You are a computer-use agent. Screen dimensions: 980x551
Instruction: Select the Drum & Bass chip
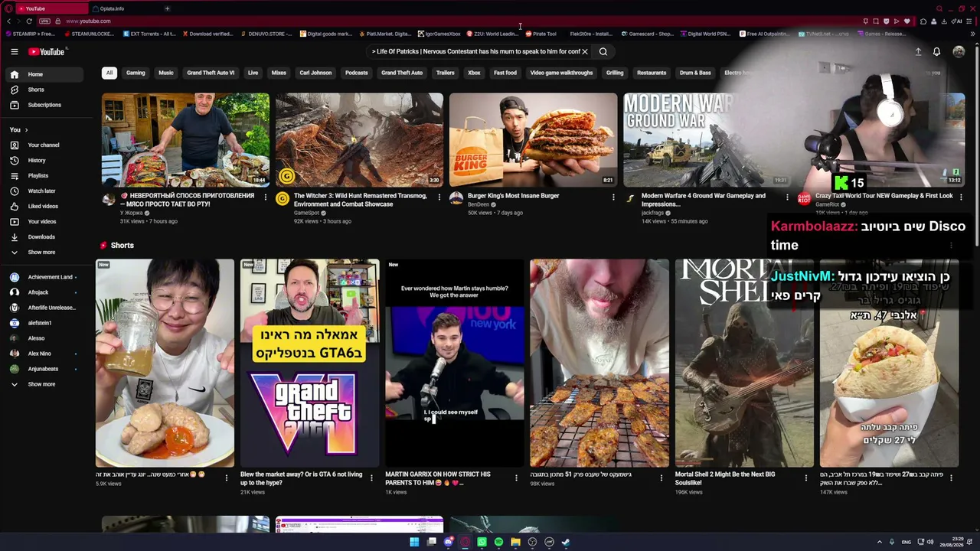(x=695, y=73)
